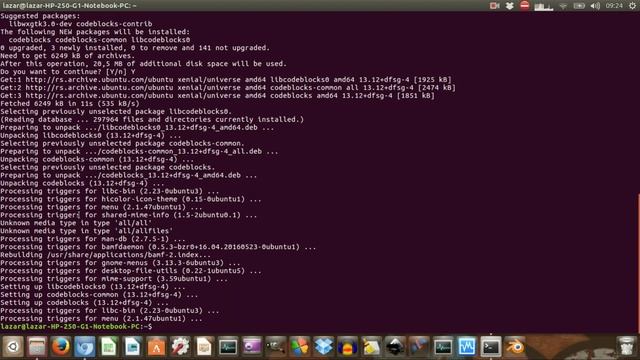Click the 'Get:1' libcodeblocks0 download line
640x360 pixels.
[x=226, y=80]
